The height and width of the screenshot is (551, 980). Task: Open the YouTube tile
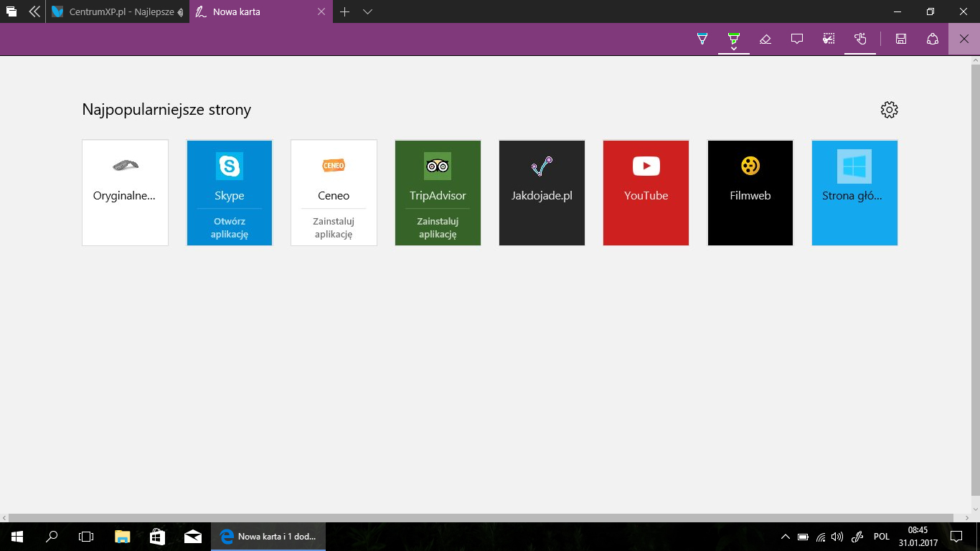tap(646, 192)
